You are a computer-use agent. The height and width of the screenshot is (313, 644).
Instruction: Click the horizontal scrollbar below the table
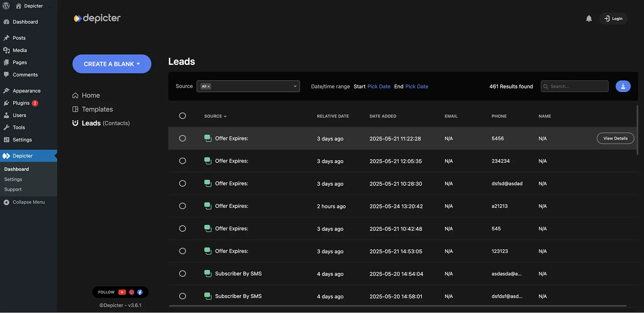(x=397, y=306)
